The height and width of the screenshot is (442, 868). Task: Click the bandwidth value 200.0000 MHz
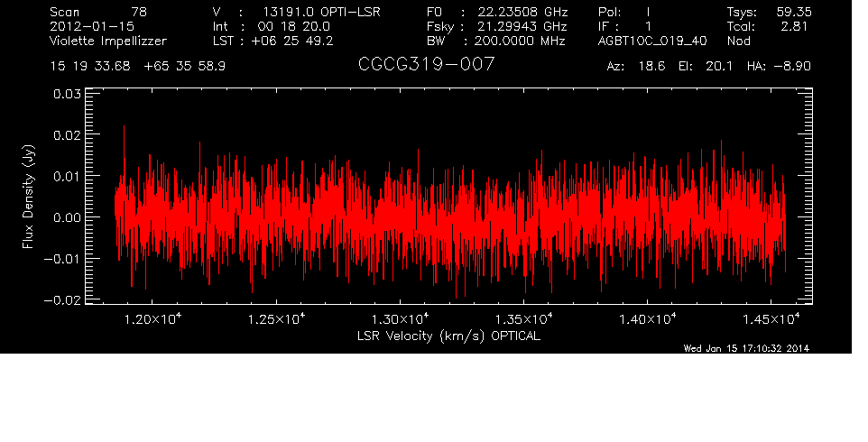tap(519, 41)
